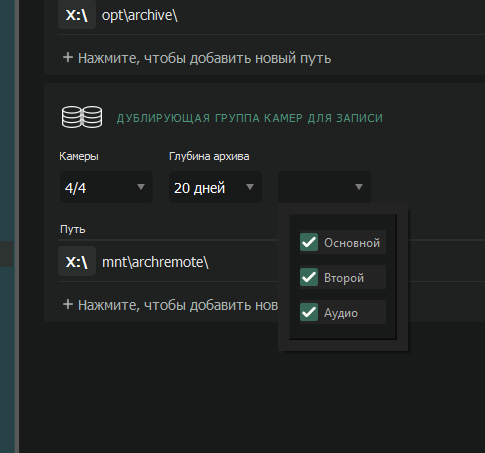The width and height of the screenshot is (485, 453).
Task: Open the Камеры 4/4 dropdown
Action: (x=106, y=187)
